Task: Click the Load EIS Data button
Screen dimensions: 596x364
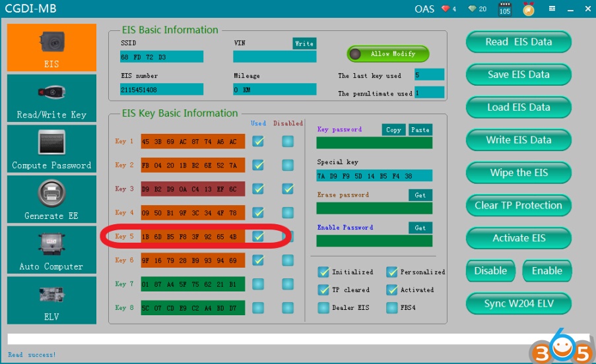Action: [x=519, y=107]
